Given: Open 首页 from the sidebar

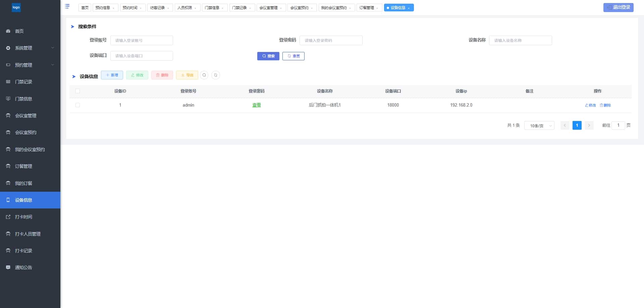Looking at the screenshot, I should [x=30, y=31].
